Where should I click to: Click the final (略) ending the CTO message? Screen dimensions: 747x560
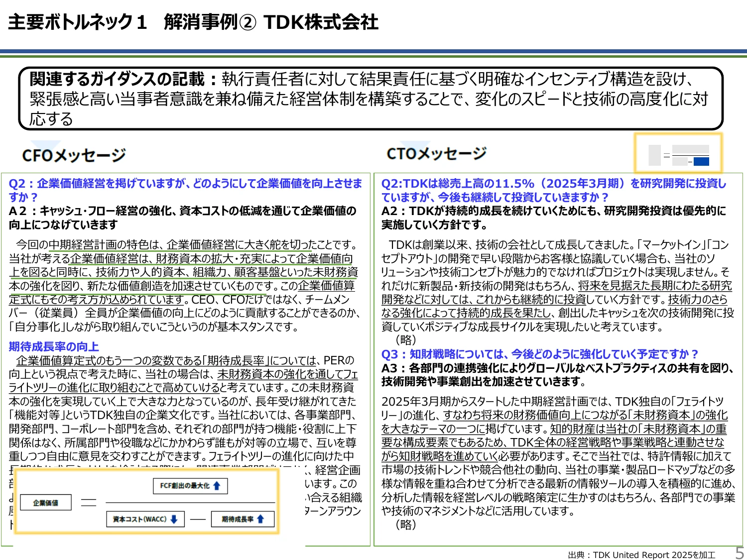coord(405,525)
